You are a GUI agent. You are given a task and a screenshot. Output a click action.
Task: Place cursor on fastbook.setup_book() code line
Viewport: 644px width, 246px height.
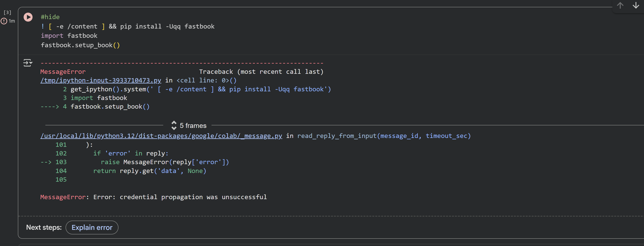[x=80, y=45]
